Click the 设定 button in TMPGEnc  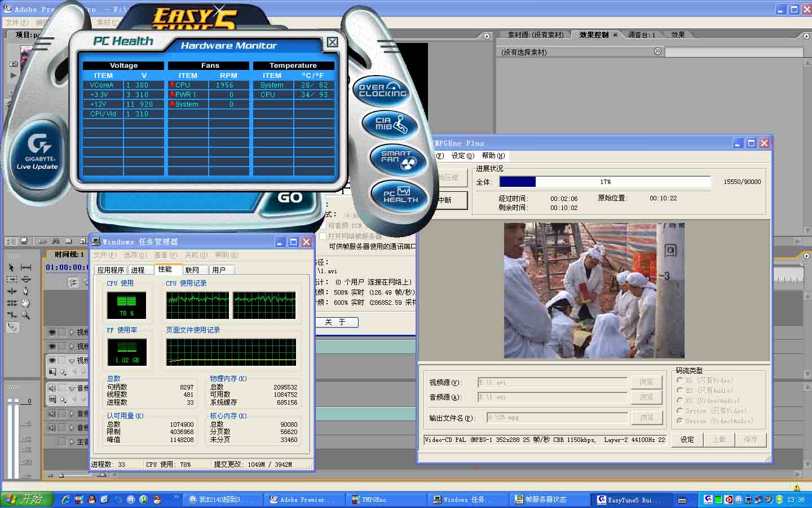click(x=687, y=440)
